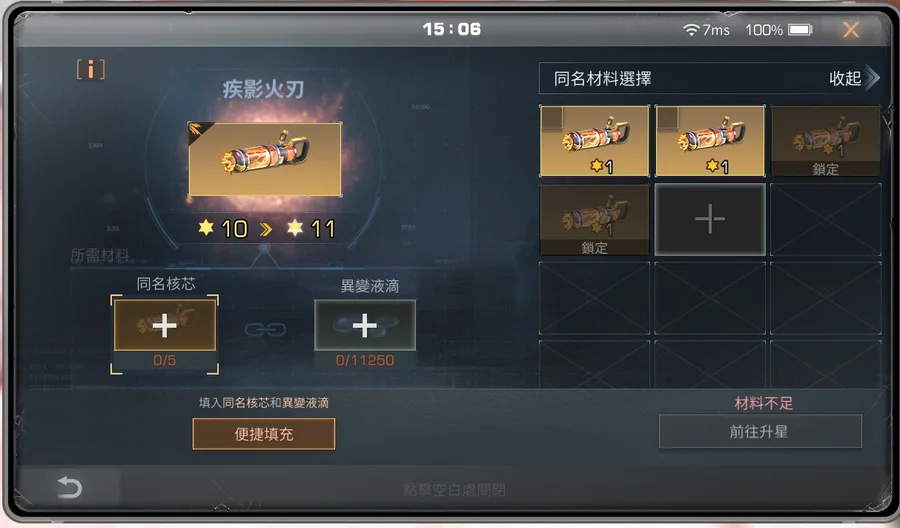
Task: Tick checkbox on first ★1 core
Action: [552, 118]
